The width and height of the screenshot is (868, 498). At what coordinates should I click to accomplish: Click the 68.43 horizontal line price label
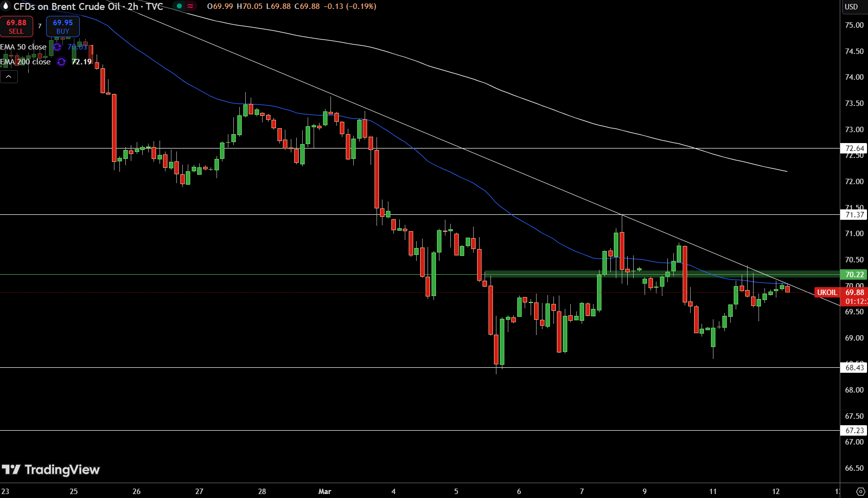854,368
